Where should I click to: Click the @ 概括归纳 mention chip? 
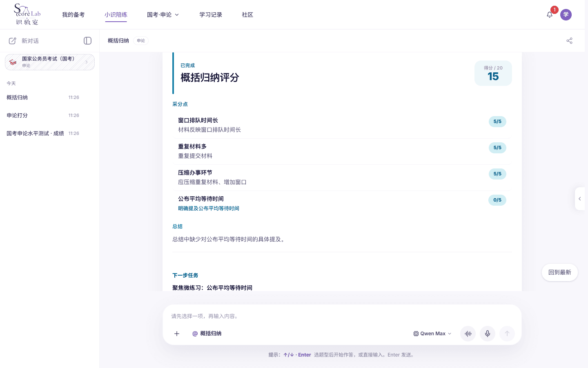207,334
